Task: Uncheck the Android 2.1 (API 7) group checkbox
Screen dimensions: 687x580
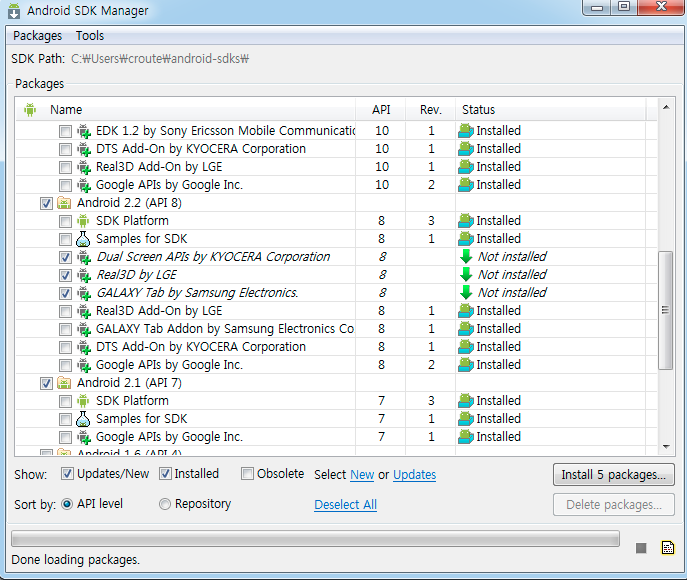Action: pyautogui.click(x=46, y=383)
